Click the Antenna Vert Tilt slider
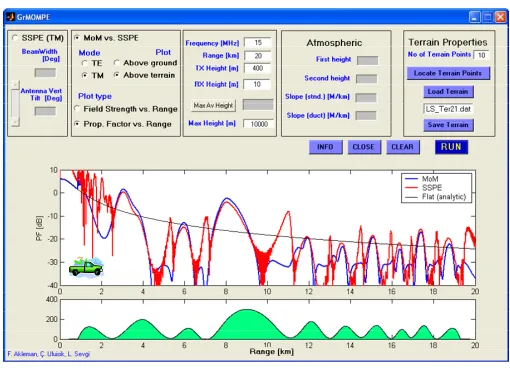Viewport: 510px width, 368px height. click(x=15, y=103)
